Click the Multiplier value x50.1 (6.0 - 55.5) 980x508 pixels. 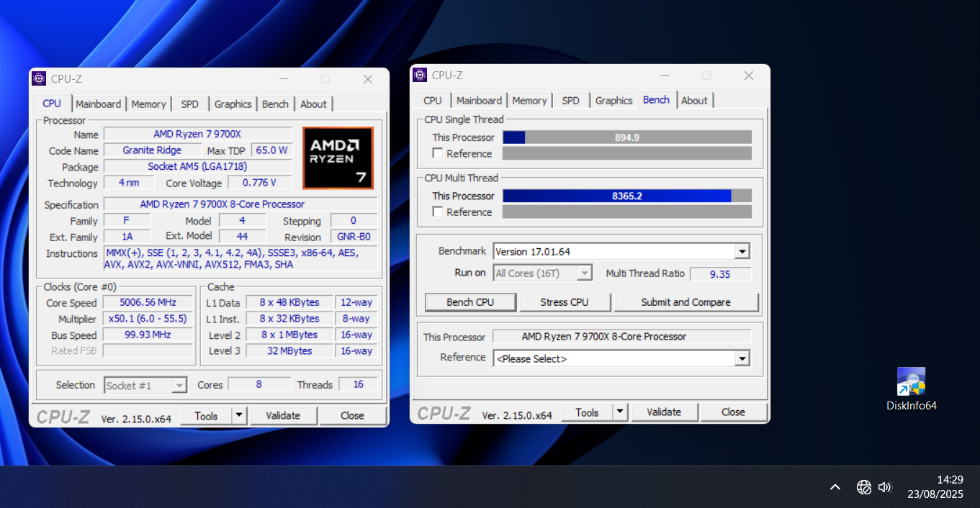point(149,319)
